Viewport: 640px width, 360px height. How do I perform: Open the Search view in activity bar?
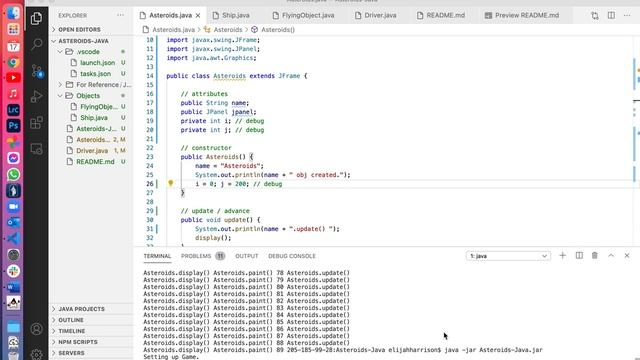(36, 44)
